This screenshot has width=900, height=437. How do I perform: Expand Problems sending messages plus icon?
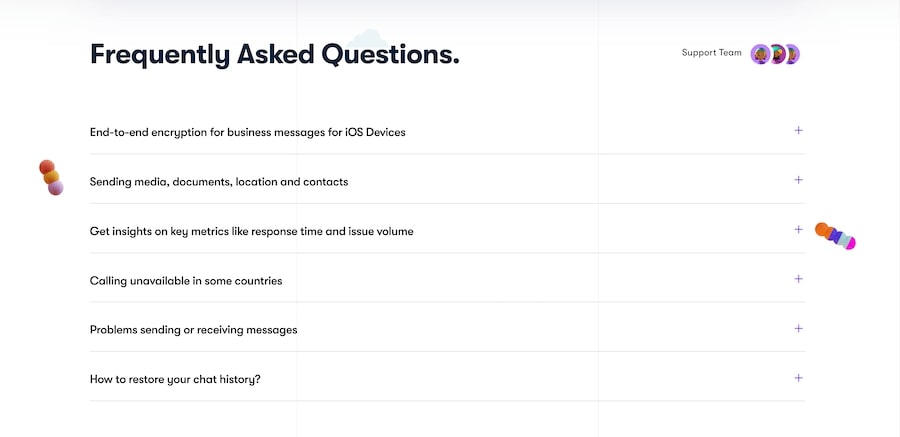pos(798,329)
